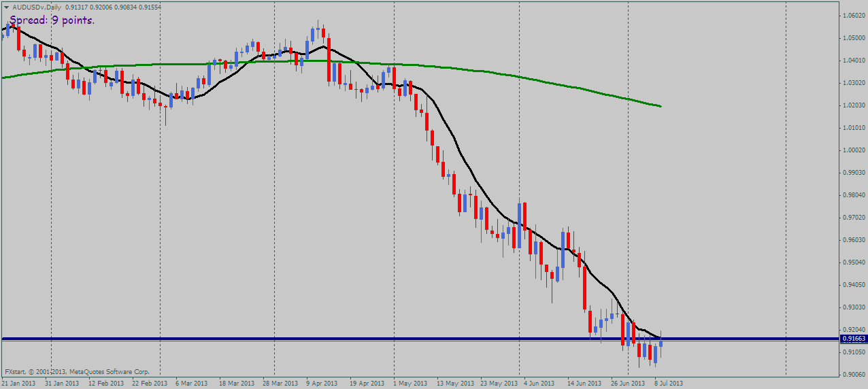Screen dimensions: 868x389
Task: Click the 0.90060 price axis label
Action: tap(854, 375)
